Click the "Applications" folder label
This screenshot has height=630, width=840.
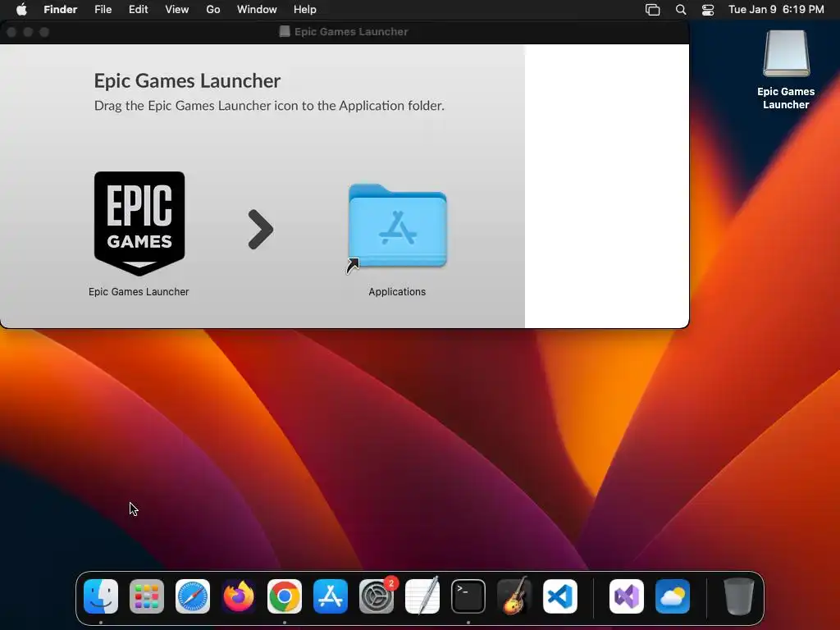click(x=397, y=292)
